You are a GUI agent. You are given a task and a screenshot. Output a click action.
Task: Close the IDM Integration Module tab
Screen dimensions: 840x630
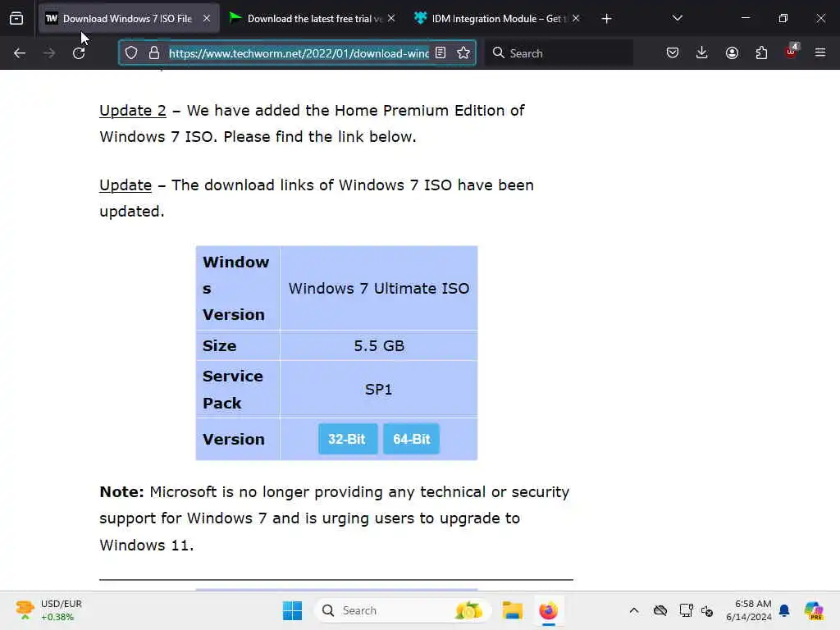[576, 18]
